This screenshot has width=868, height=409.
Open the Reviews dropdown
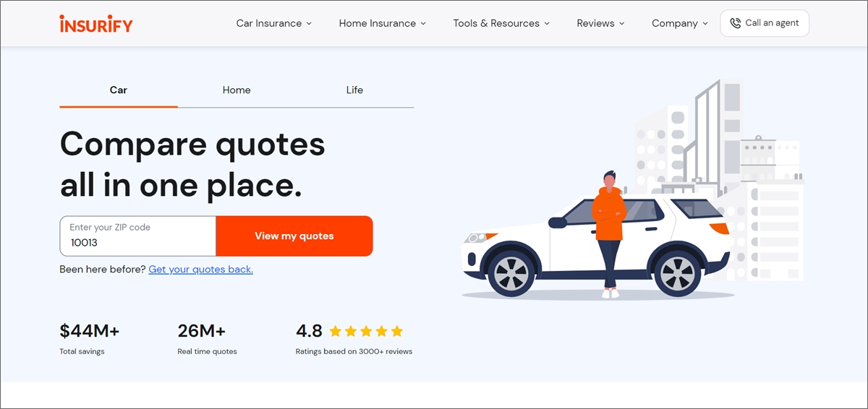point(600,23)
